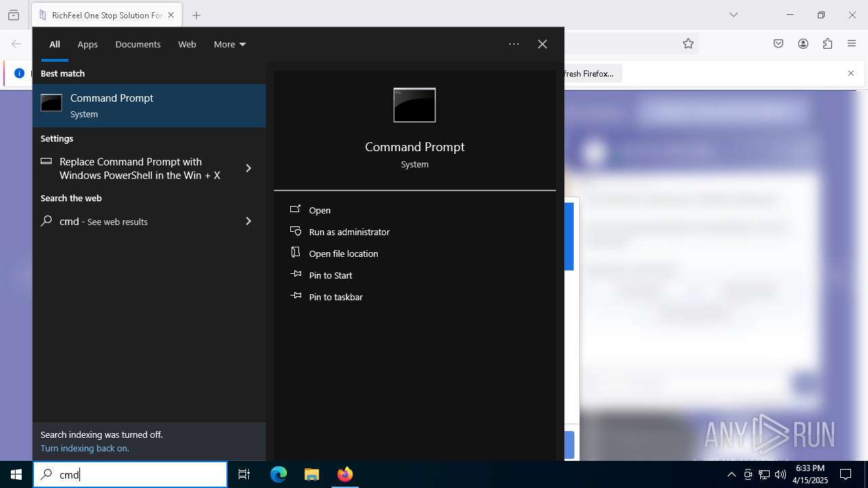The image size is (868, 488).
Task: Open Firefox recent browsing view icon
Action: click(14, 15)
